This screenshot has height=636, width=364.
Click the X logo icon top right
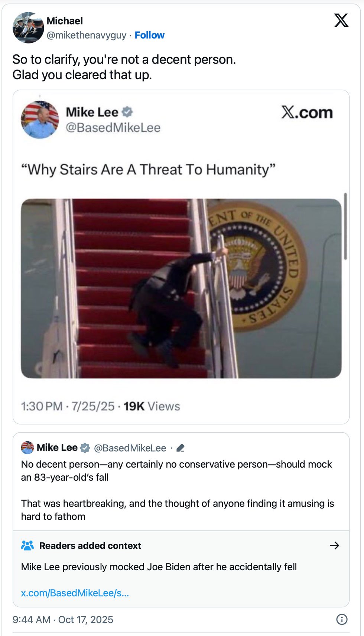tap(341, 20)
